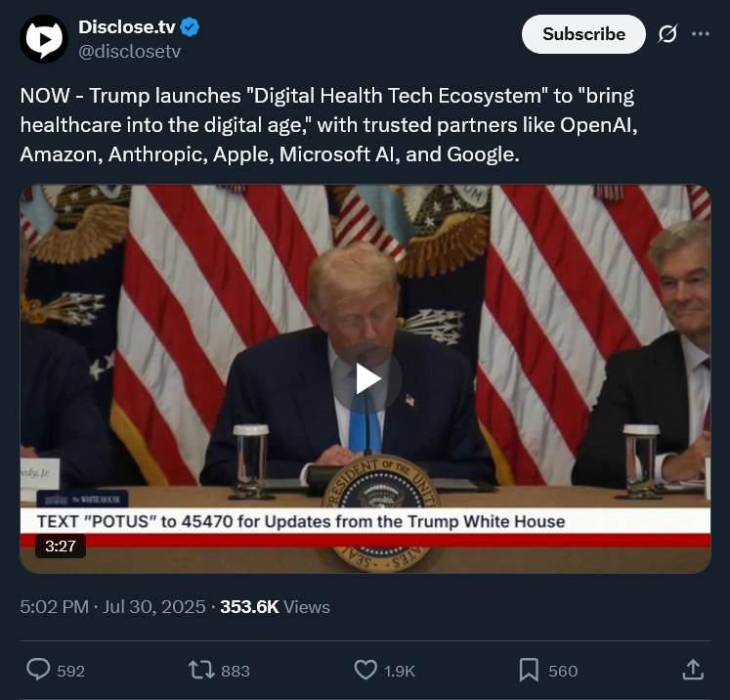Subscribe to Disclose.tv
Viewport: 730px width, 700px height.
pyautogui.click(x=583, y=34)
